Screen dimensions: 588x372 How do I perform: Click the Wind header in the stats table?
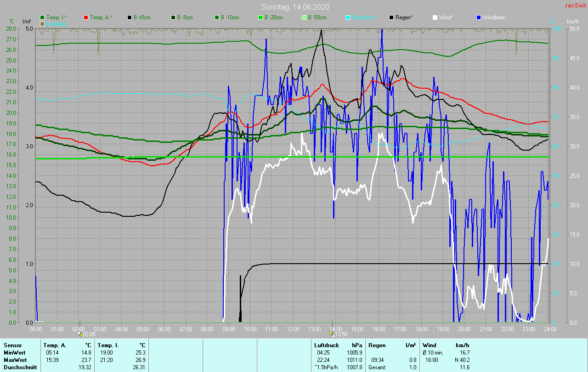click(430, 345)
